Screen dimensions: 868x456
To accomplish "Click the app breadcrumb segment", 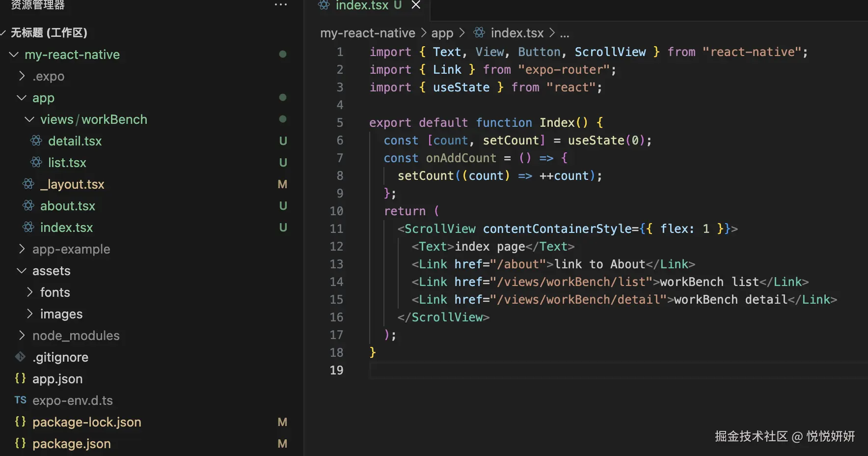I will [442, 33].
